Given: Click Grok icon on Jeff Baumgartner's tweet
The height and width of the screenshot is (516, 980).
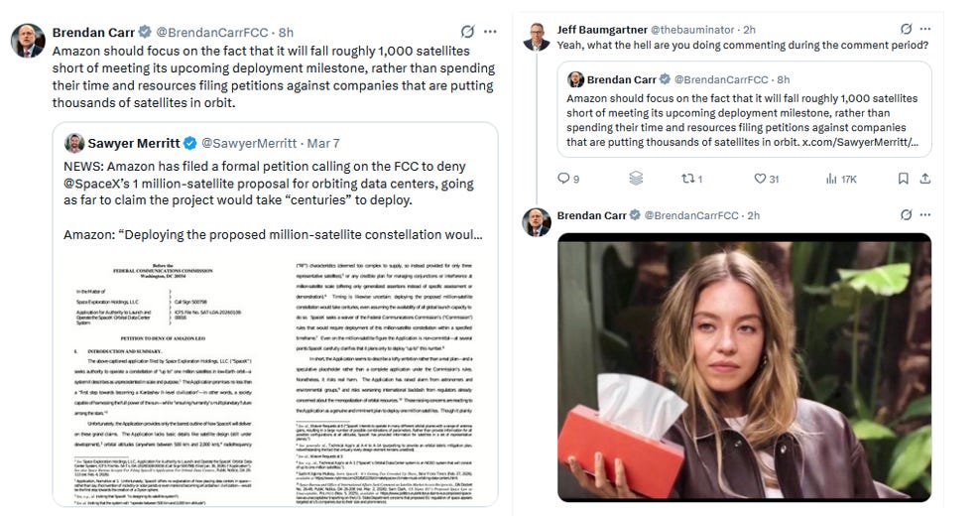Looking at the screenshot, I should pos(906,29).
